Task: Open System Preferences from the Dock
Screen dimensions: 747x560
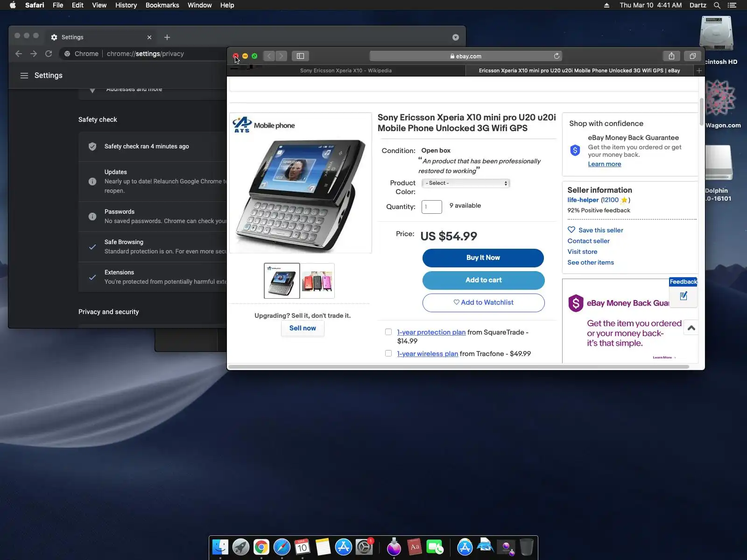Action: coord(364,547)
